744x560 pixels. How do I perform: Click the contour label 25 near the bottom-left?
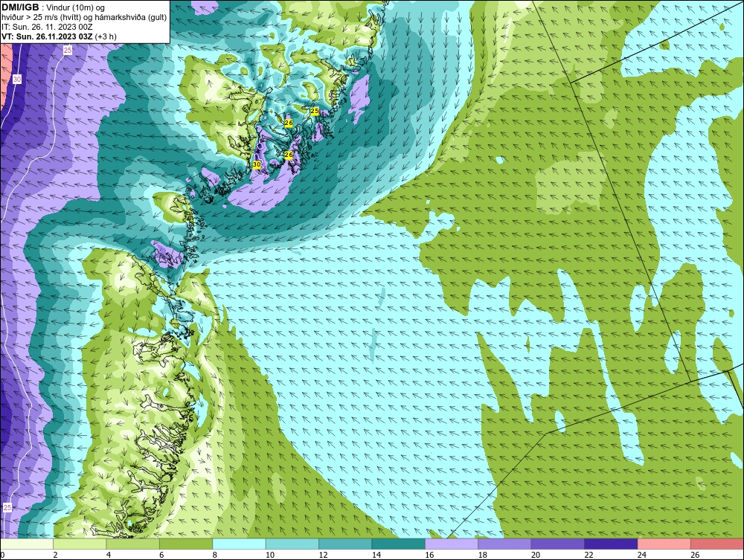click(7, 507)
